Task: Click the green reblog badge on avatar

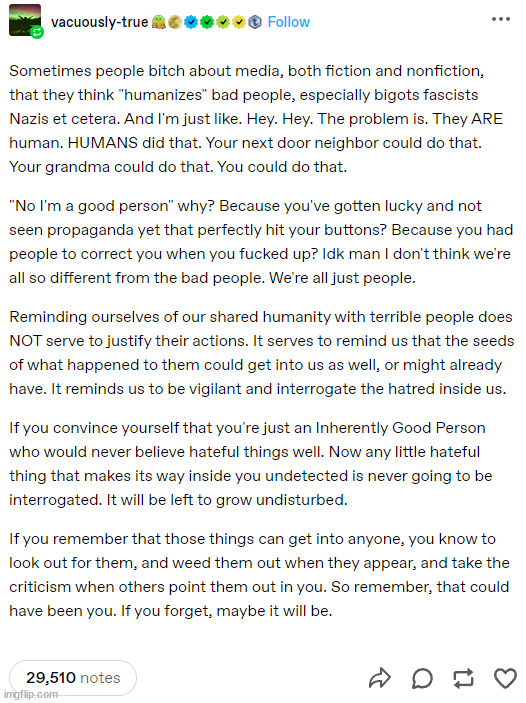Action: 38,32
